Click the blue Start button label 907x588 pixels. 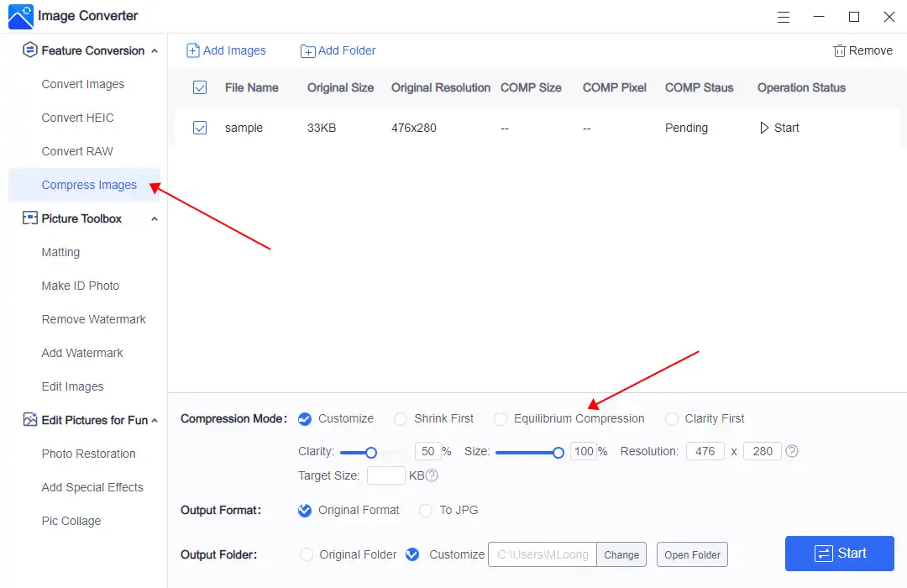(852, 554)
